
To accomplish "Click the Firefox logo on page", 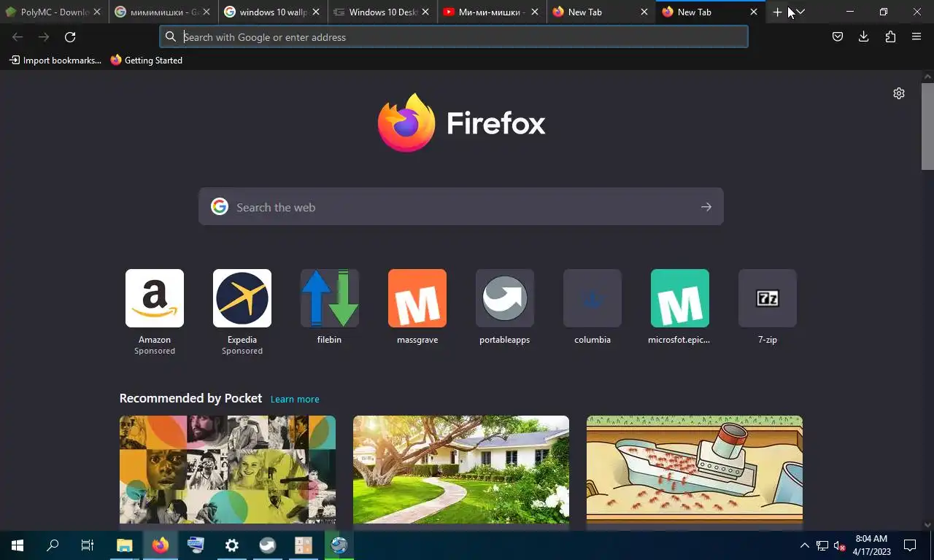I will (406, 122).
